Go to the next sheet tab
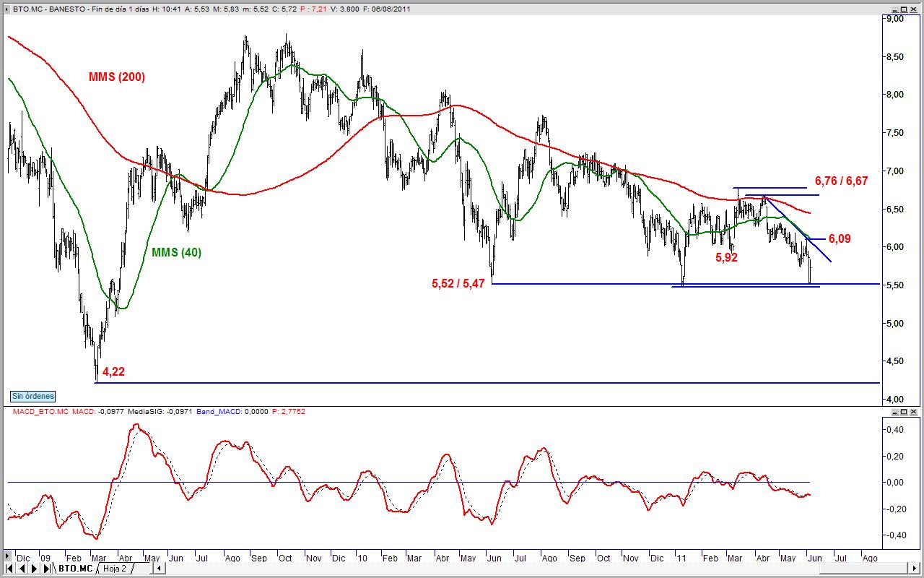This screenshot has height=578, width=924. click(x=33, y=569)
